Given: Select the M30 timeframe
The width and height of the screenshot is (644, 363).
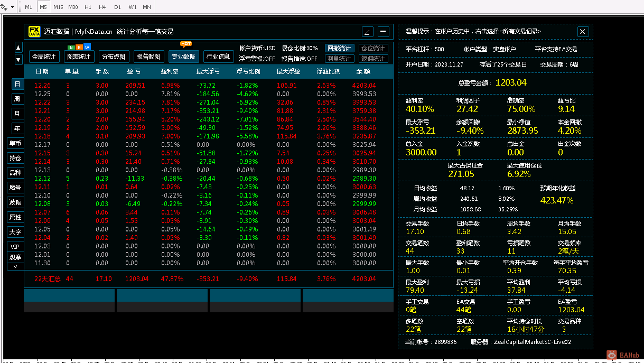Looking at the screenshot, I should [x=73, y=7].
